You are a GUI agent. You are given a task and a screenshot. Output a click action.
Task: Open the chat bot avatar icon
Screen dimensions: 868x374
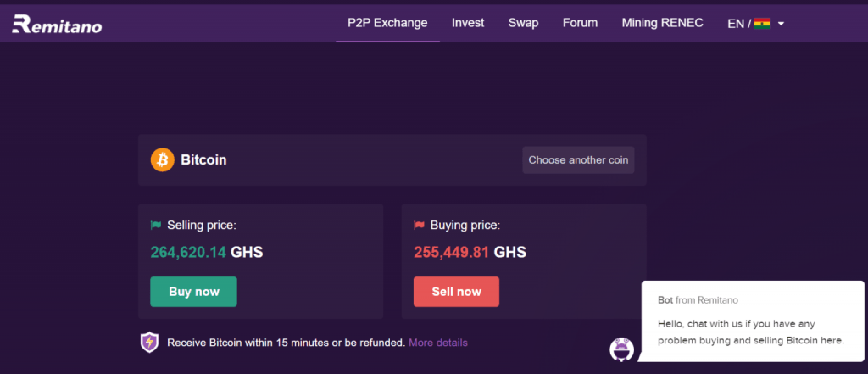[x=622, y=349]
